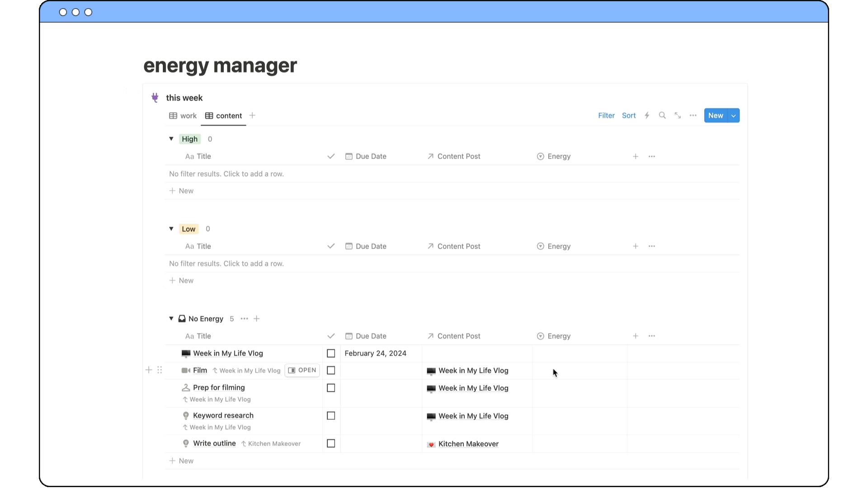Open the automations lightning bolt icon
The width and height of the screenshot is (868, 488).
pos(647,116)
